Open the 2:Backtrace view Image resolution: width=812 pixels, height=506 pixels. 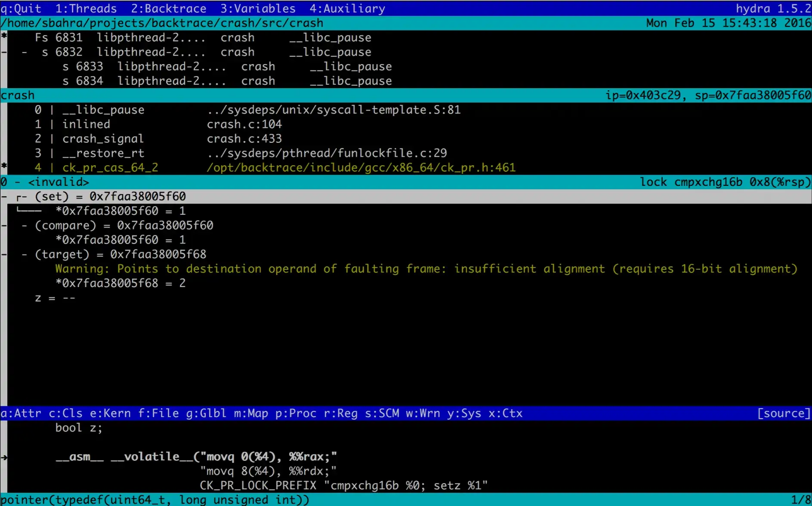168,8
